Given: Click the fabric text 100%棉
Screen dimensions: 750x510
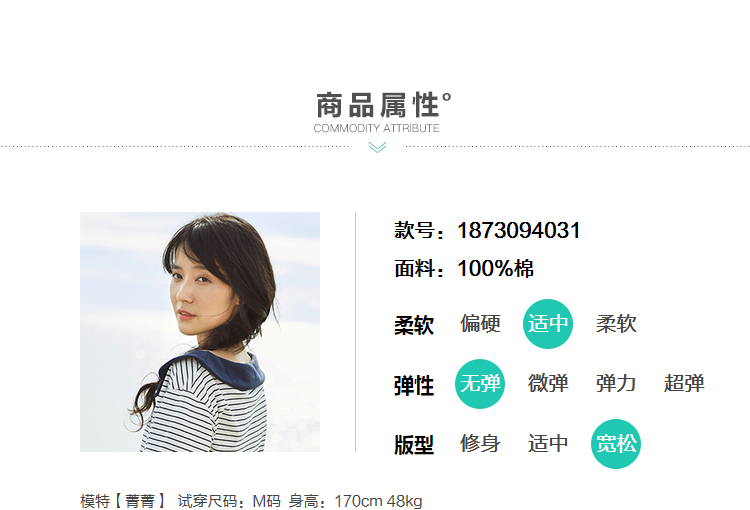Looking at the screenshot, I should (x=496, y=268).
